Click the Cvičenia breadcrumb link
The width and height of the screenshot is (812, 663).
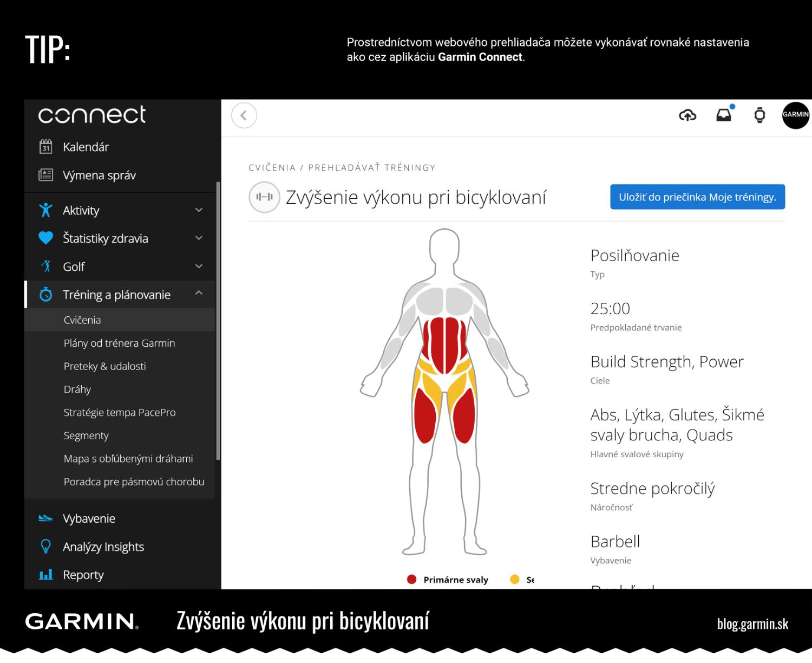(272, 168)
